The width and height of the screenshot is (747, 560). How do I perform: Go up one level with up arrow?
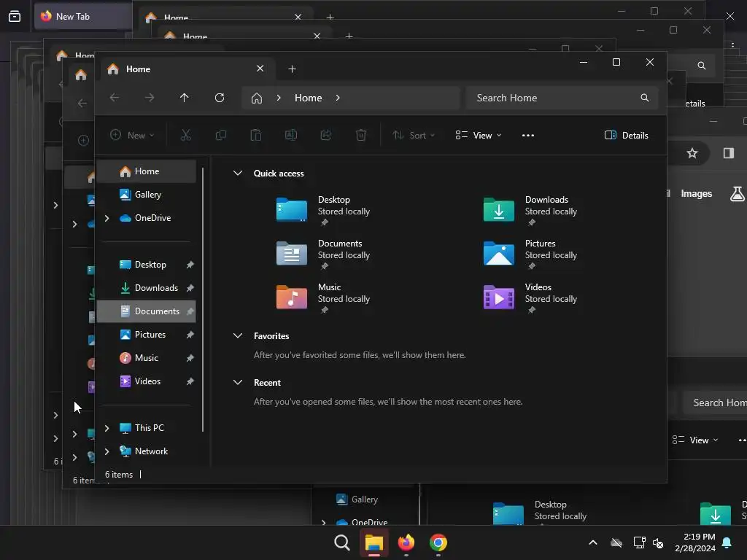[185, 98]
